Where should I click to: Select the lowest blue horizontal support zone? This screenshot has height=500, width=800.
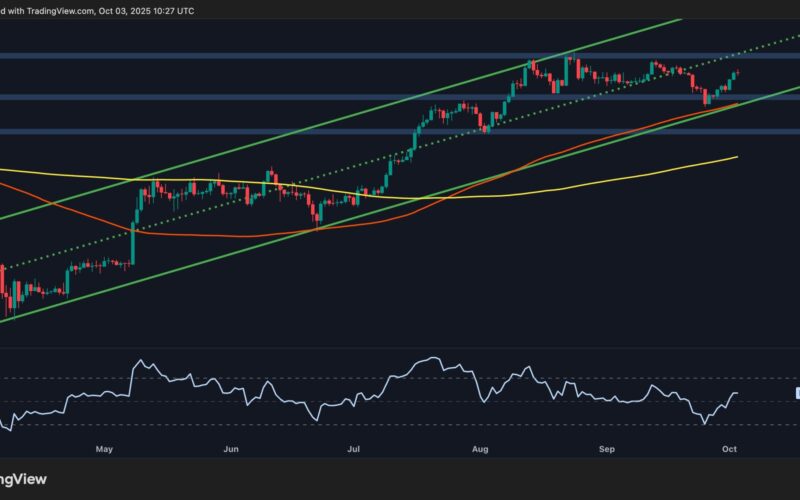click(300, 130)
